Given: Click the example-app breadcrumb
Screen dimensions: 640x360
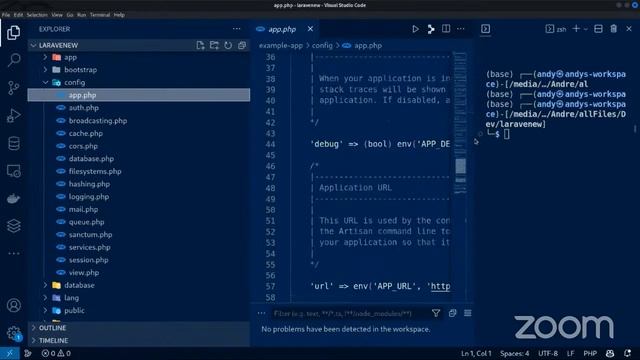Looking at the screenshot, I should pyautogui.click(x=281, y=45).
